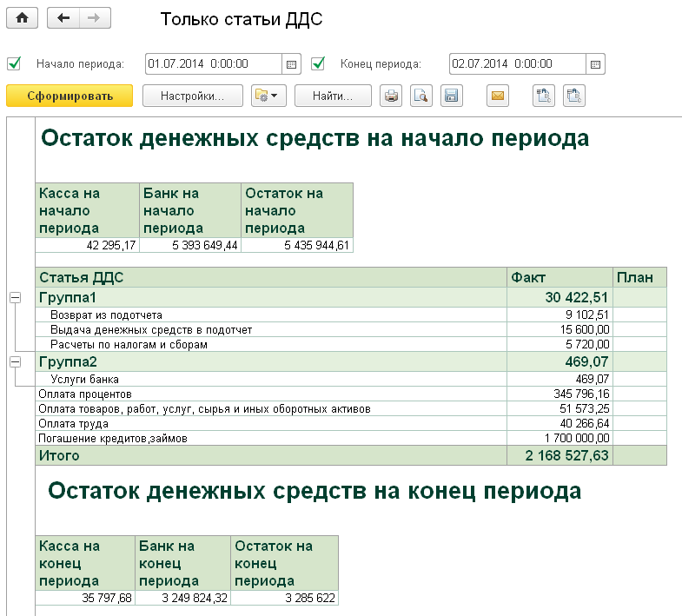Click Касса на начало периода header
The image size is (682, 616).
87,210
